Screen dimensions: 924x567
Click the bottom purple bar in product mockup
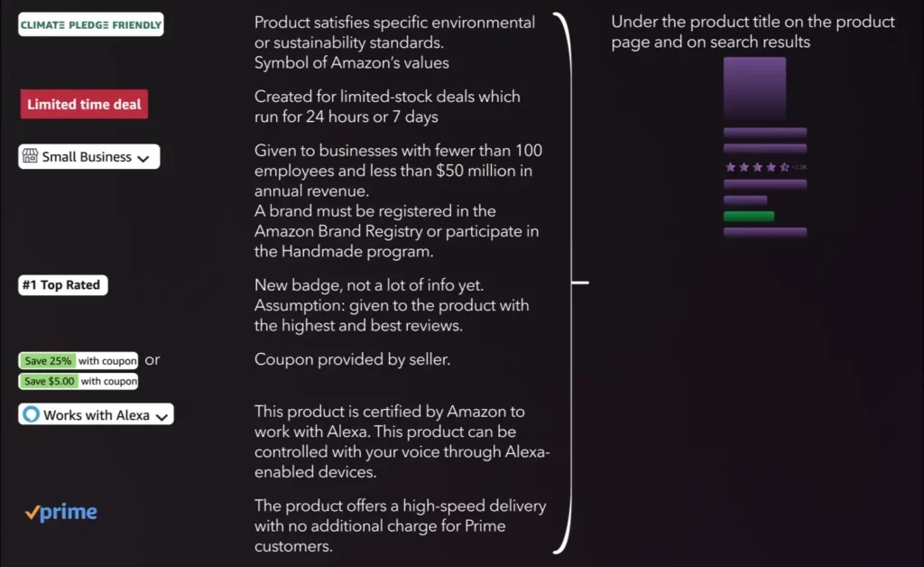[765, 232]
